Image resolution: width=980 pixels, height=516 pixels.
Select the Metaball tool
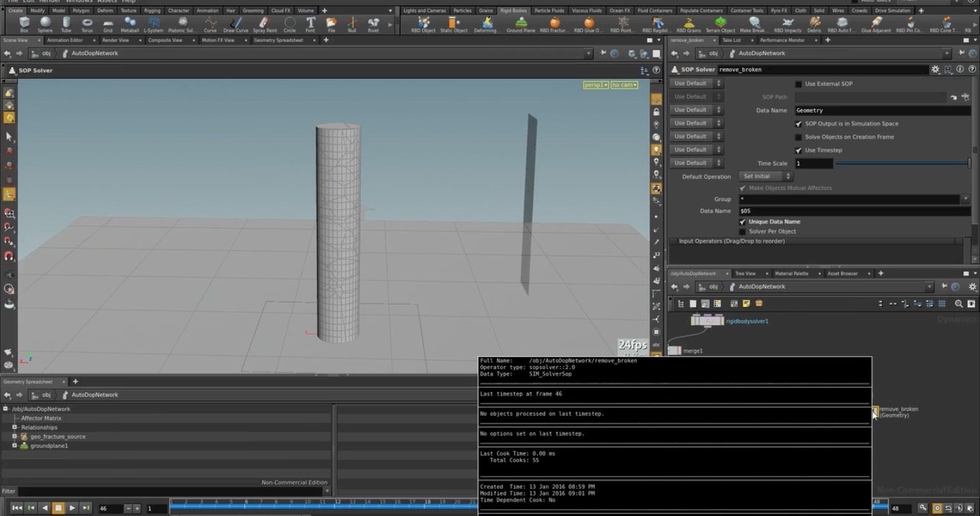click(x=129, y=25)
